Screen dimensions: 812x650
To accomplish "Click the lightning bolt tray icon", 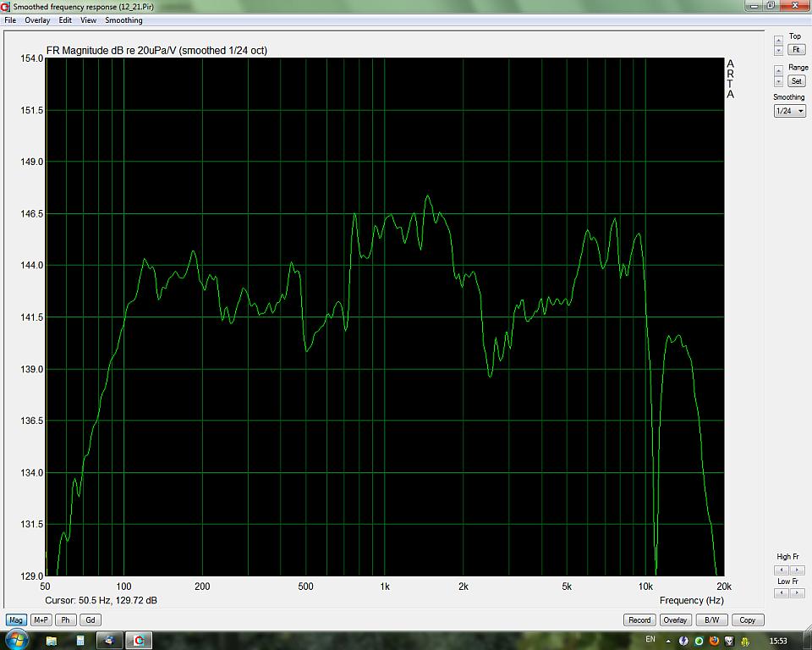I will [683, 642].
